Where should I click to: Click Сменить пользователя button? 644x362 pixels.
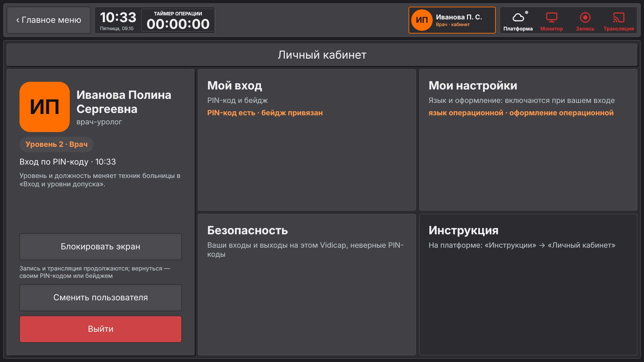[x=101, y=298]
